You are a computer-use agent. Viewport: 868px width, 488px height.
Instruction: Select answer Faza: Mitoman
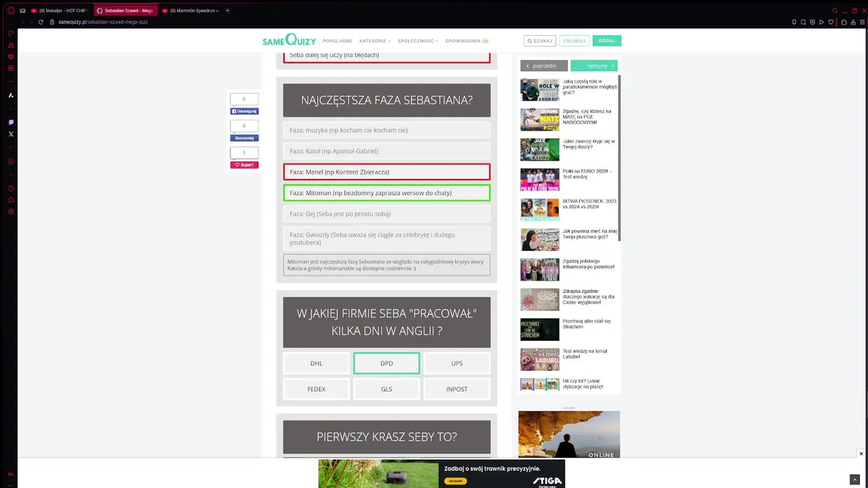tap(387, 193)
